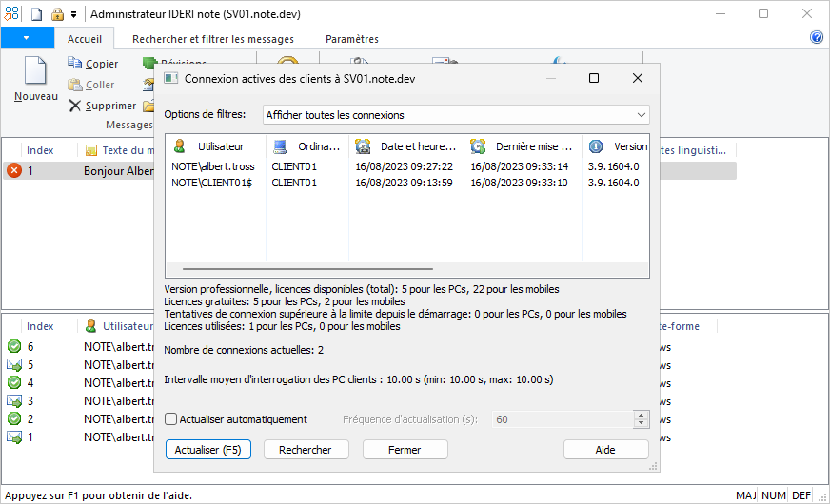
Task: Click the Nouveau document icon
Action: click(35, 70)
